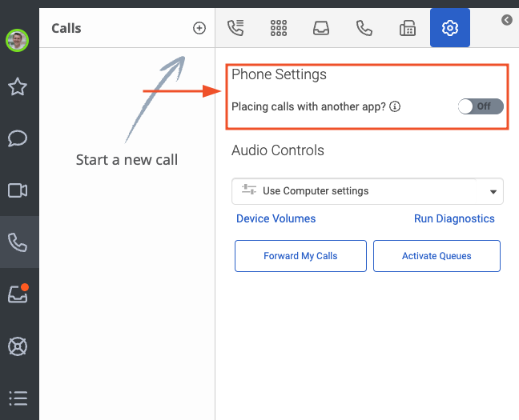Click the Run Diagnostics link
Viewport: 519px width, 420px height.
[454, 218]
